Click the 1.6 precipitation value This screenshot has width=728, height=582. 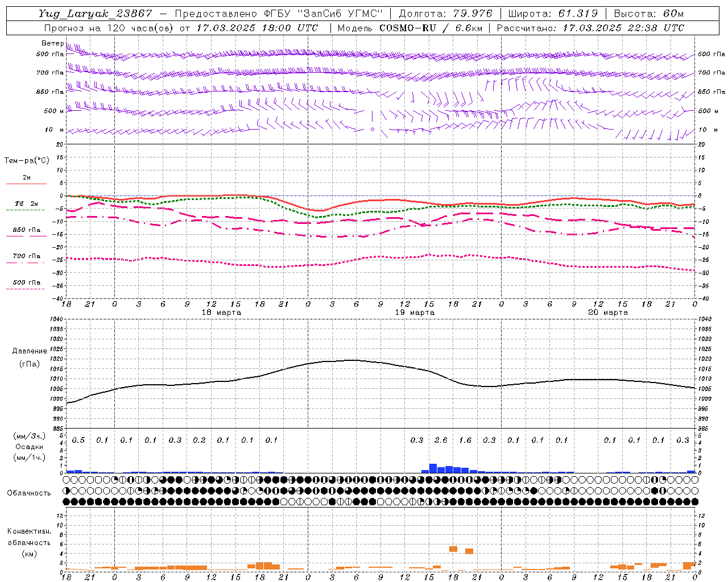pos(465,440)
